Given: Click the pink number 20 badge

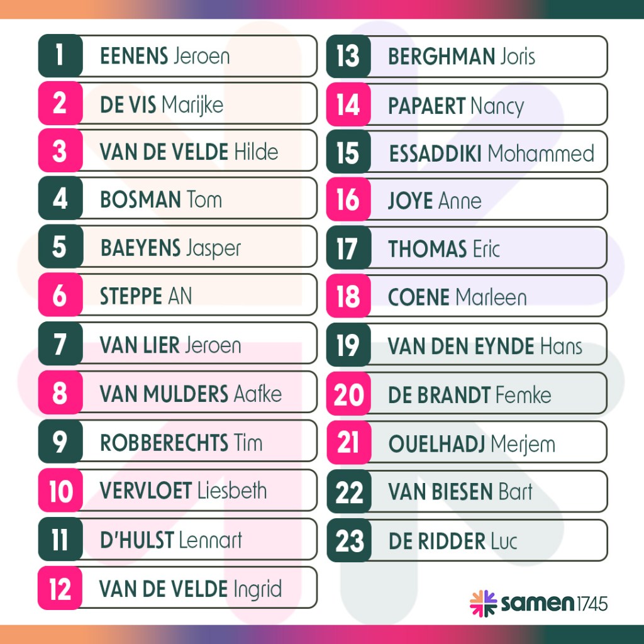Looking at the screenshot, I should (349, 395).
